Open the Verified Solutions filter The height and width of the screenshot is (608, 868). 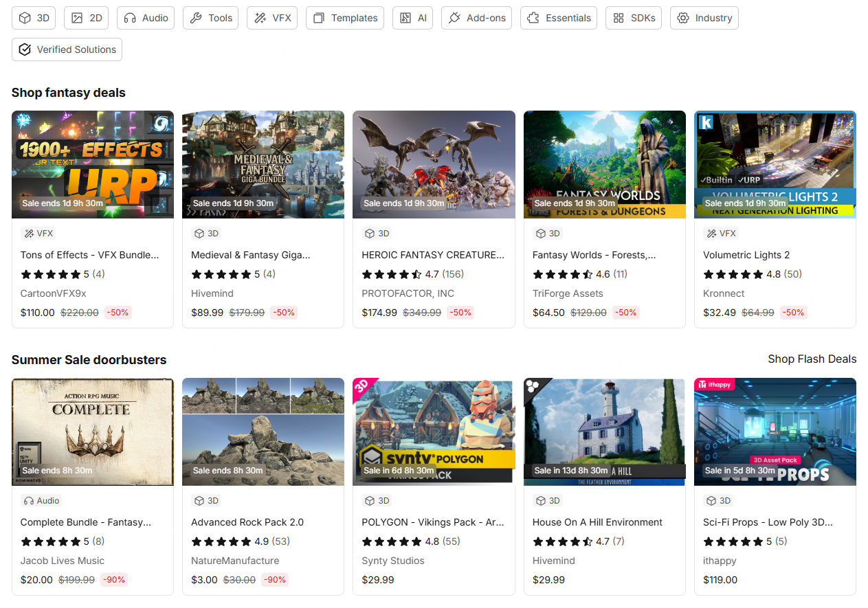(x=67, y=49)
